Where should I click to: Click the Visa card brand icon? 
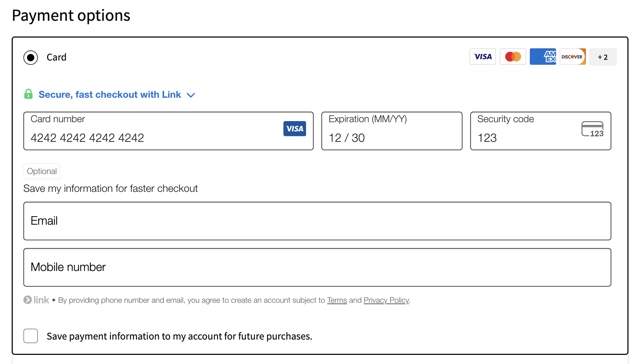(483, 57)
